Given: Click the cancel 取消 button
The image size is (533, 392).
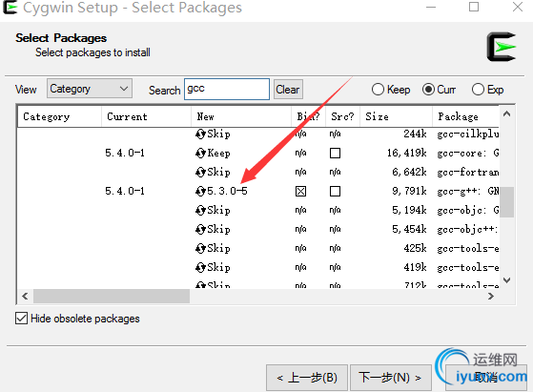Looking at the screenshot, I should click(x=486, y=378).
